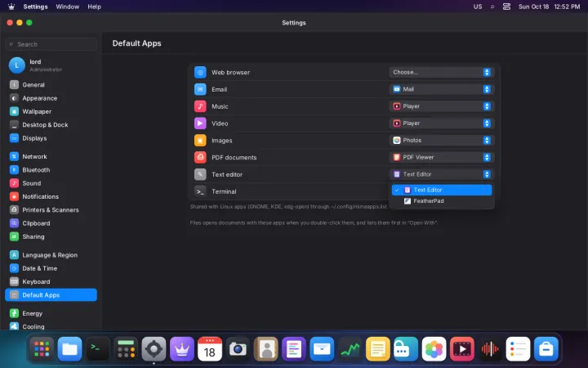Viewport: 588px width, 368px height.
Task: Expand the Video Player dropdown
Action: click(441, 123)
